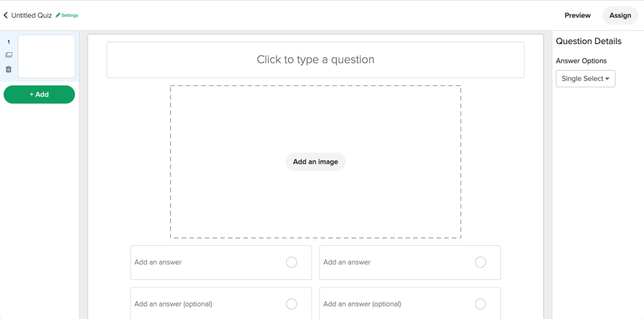Viewport: 644px width, 319px height.
Task: Duplicate question 1 using the copy icon
Action: click(x=9, y=55)
